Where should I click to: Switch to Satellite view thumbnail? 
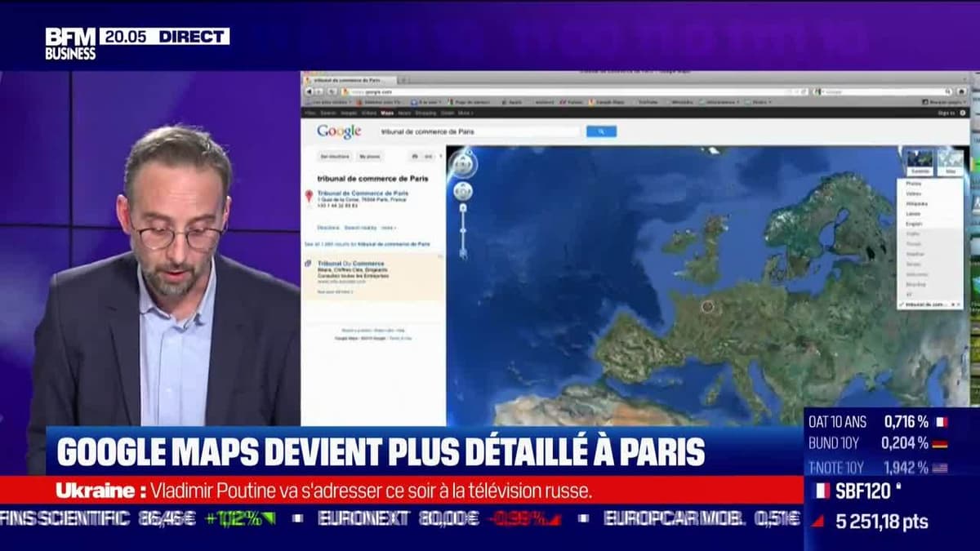point(920,162)
